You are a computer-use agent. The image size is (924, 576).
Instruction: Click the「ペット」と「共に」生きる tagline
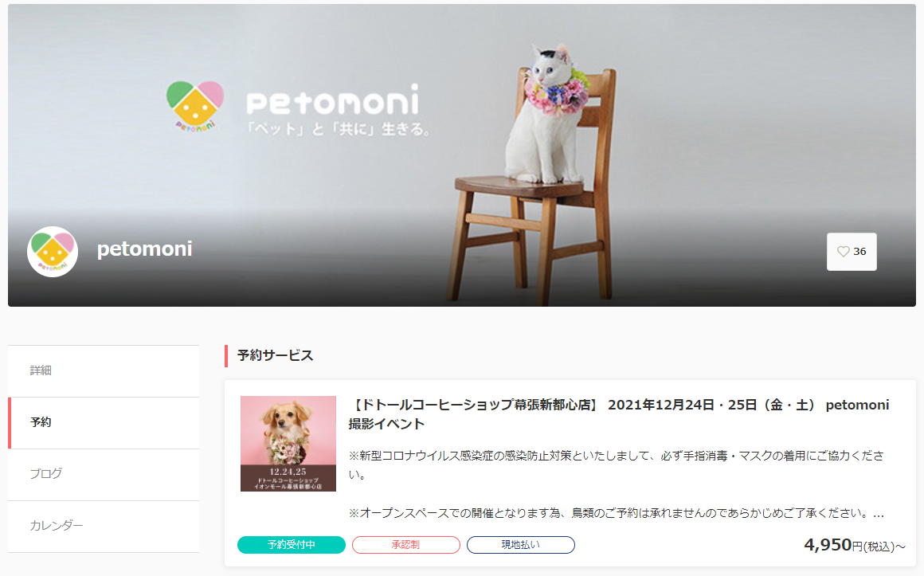click(339, 128)
